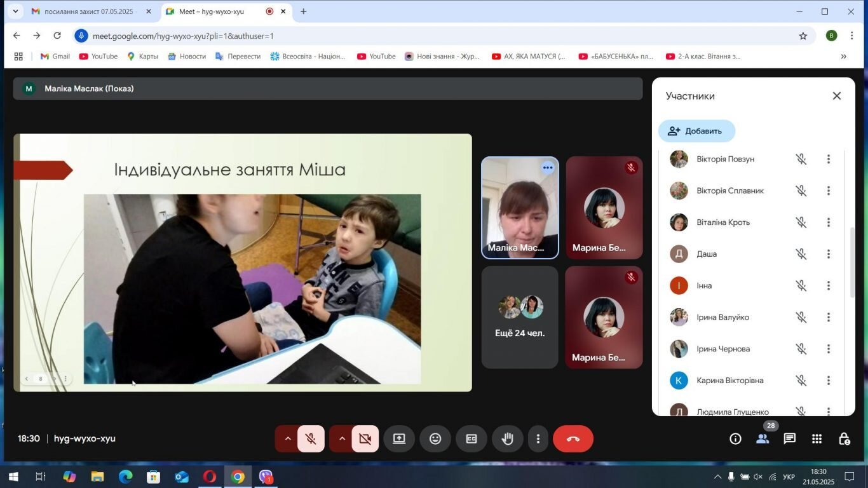Open the Перевести bookmark
The image size is (868, 488).
click(x=238, y=57)
